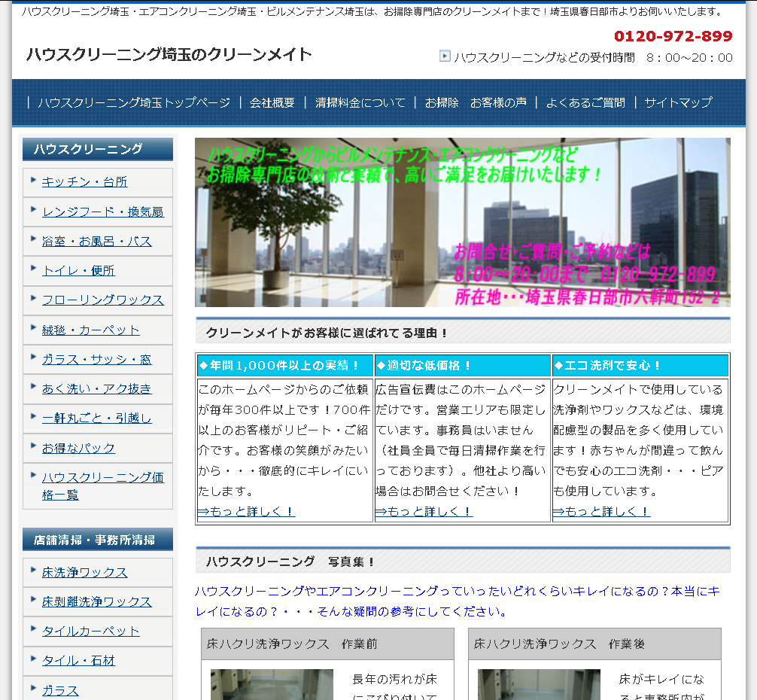
Task: Click arrow bullet beside あく洗い・アク抜き
Action: pos(33,387)
